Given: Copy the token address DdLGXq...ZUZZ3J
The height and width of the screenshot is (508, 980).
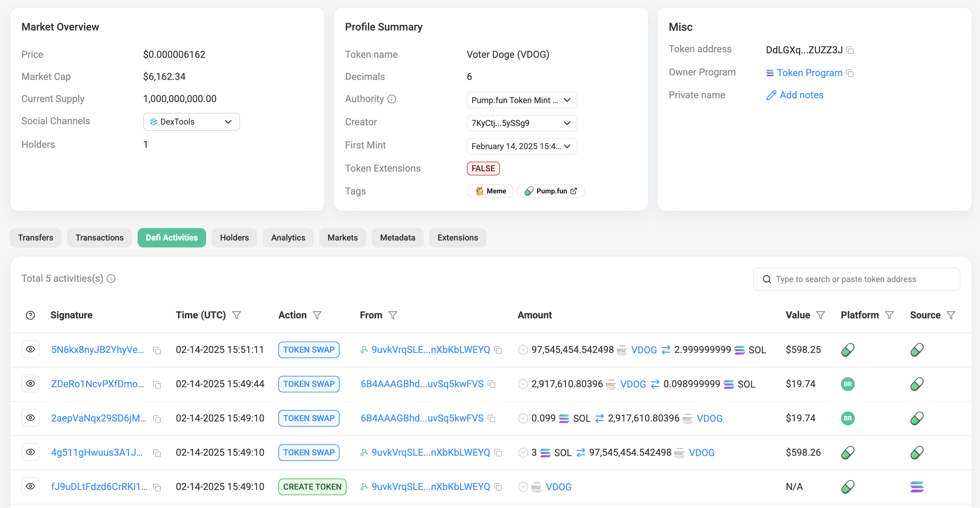Looking at the screenshot, I should (850, 50).
